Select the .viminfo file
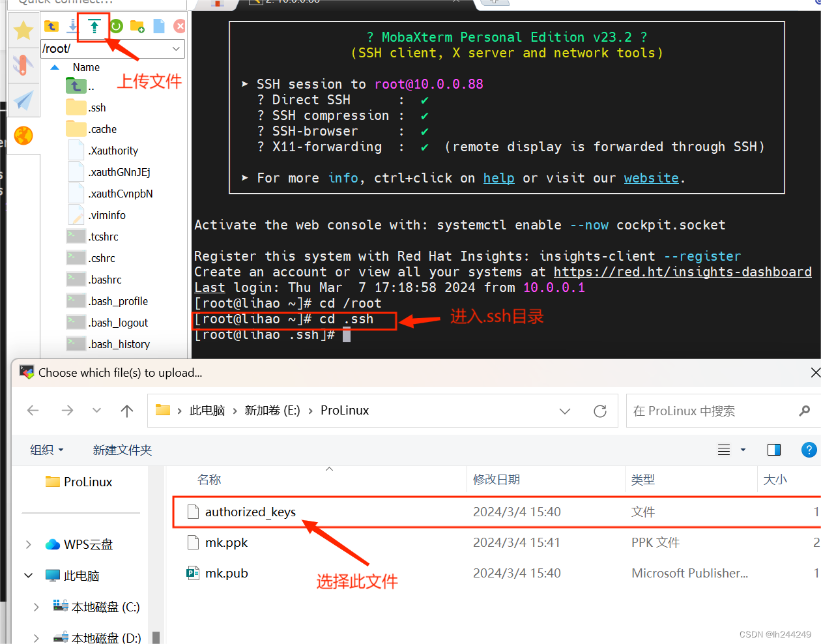821x644 pixels. (x=96, y=215)
